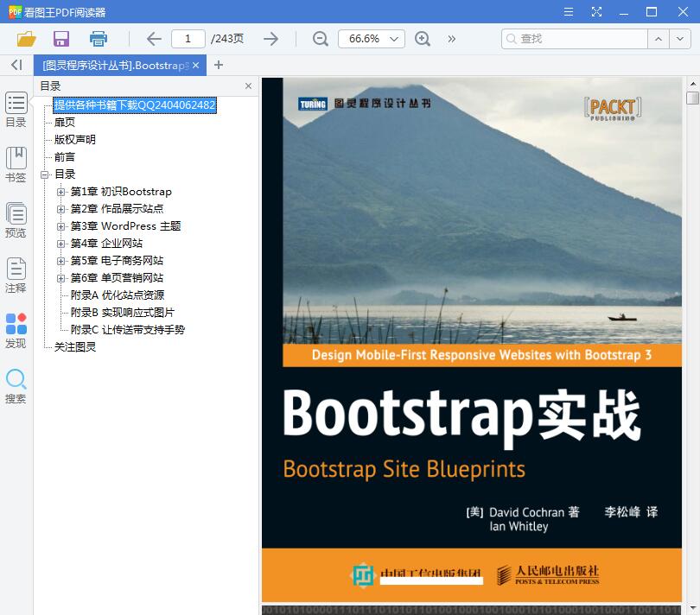Open the 书签 bookmarks panel
The width and height of the screenshot is (700, 615).
[x=16, y=165]
